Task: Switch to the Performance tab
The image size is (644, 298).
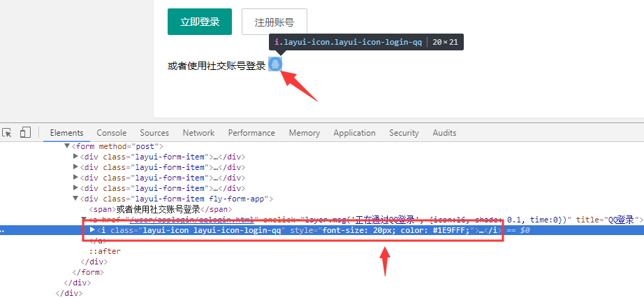Action: tap(251, 133)
